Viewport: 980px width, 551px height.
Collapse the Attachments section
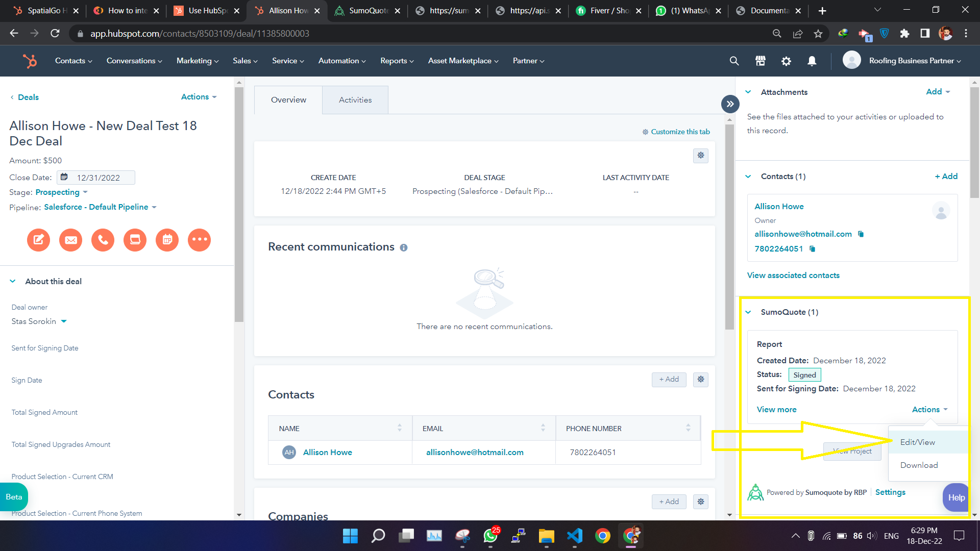coord(748,92)
